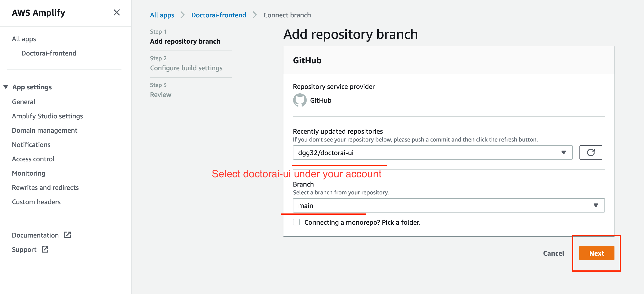Open Custom headers settings
Image resolution: width=644 pixels, height=294 pixels.
[36, 202]
